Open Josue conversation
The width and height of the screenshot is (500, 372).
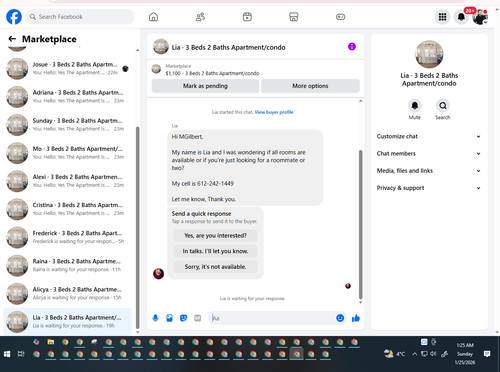(68, 69)
